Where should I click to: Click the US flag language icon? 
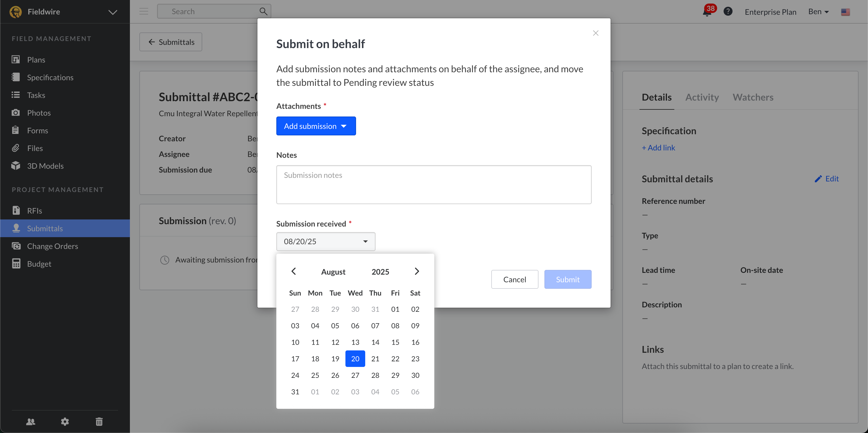[x=845, y=12]
